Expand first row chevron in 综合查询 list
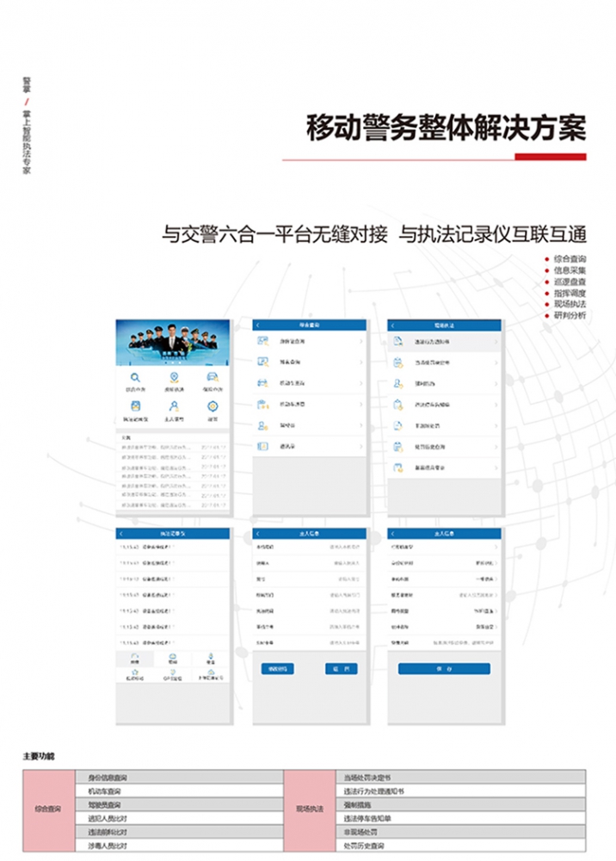Image resolution: width=616 pixels, height=861 pixels. point(360,342)
